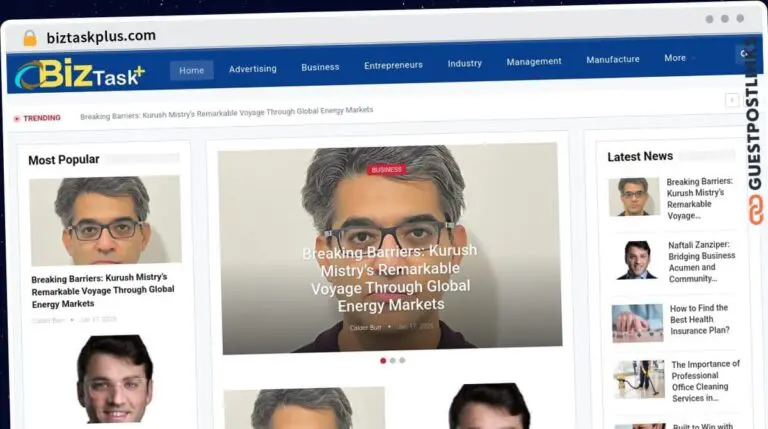Switch to the second carousel slide dot
Image resolution: width=768 pixels, height=429 pixels.
click(393, 360)
